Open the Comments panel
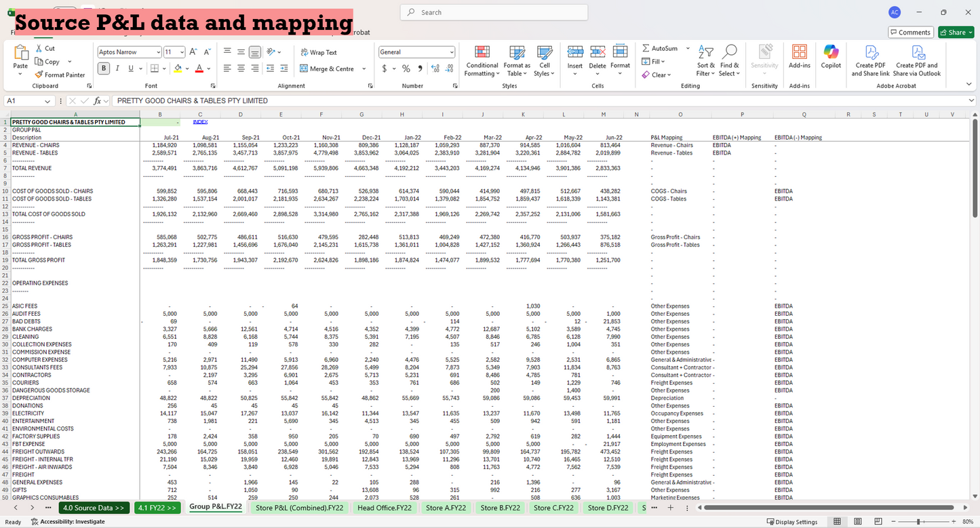Image resolution: width=980 pixels, height=528 pixels. point(910,32)
